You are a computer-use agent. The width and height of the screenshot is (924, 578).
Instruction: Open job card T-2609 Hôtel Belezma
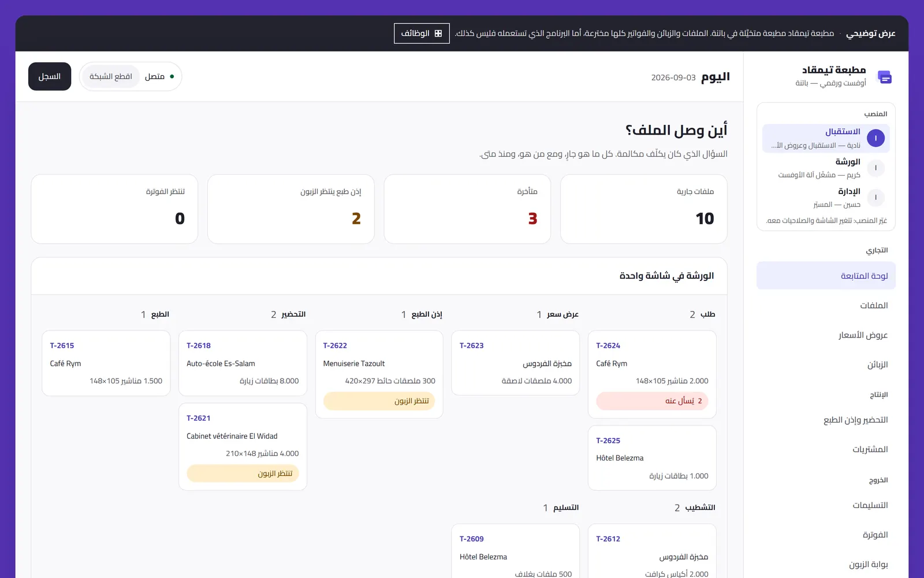click(515, 551)
